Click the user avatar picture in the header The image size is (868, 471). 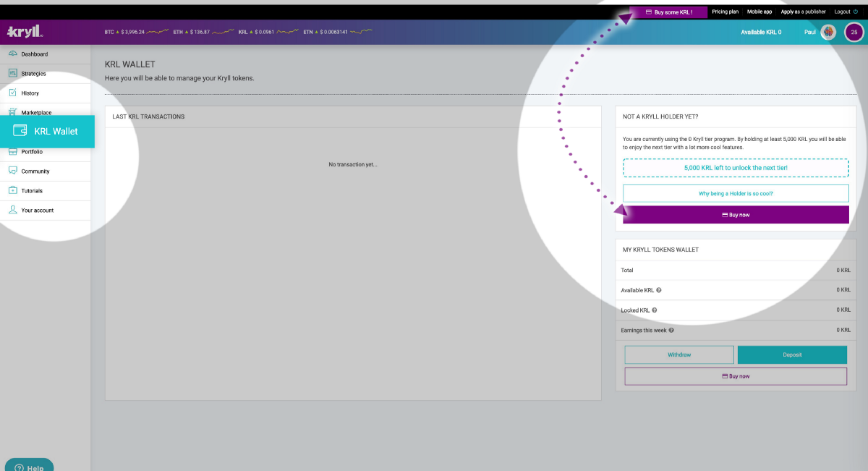[829, 32]
